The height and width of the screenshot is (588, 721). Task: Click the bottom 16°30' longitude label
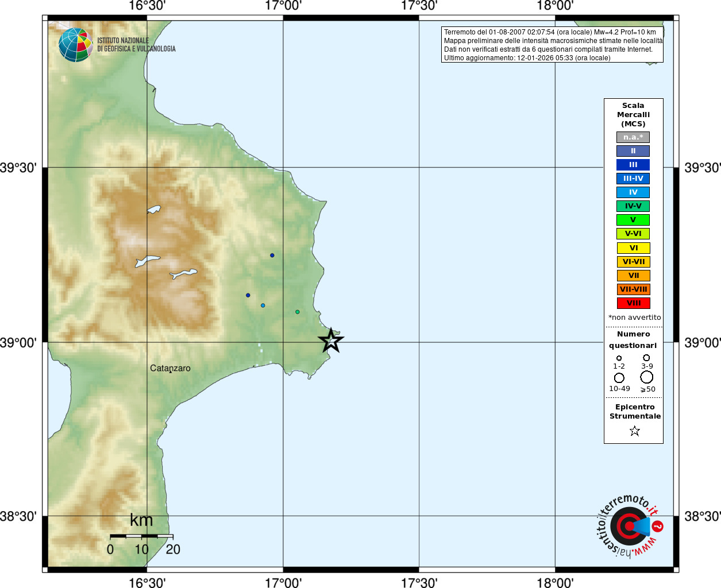point(147,583)
